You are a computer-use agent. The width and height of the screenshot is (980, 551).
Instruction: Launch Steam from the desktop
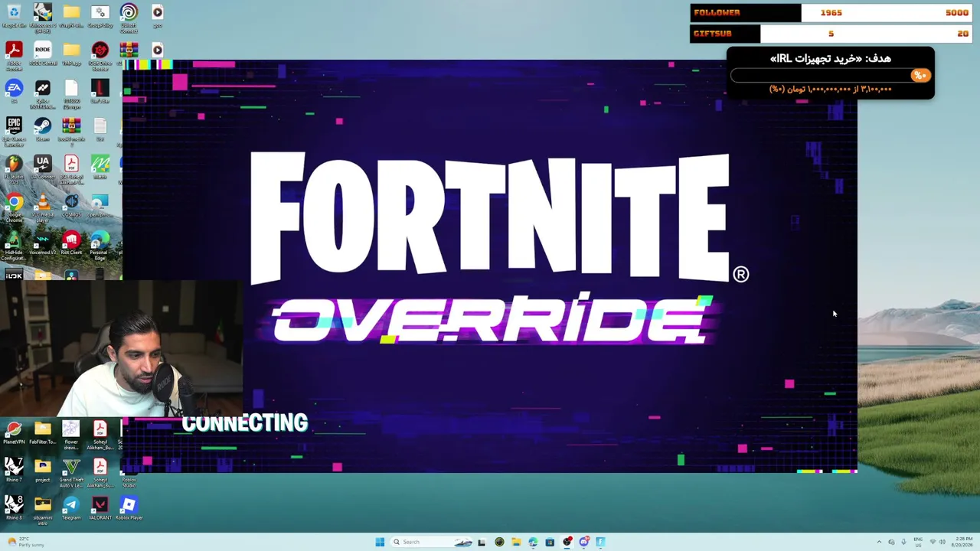pyautogui.click(x=42, y=130)
